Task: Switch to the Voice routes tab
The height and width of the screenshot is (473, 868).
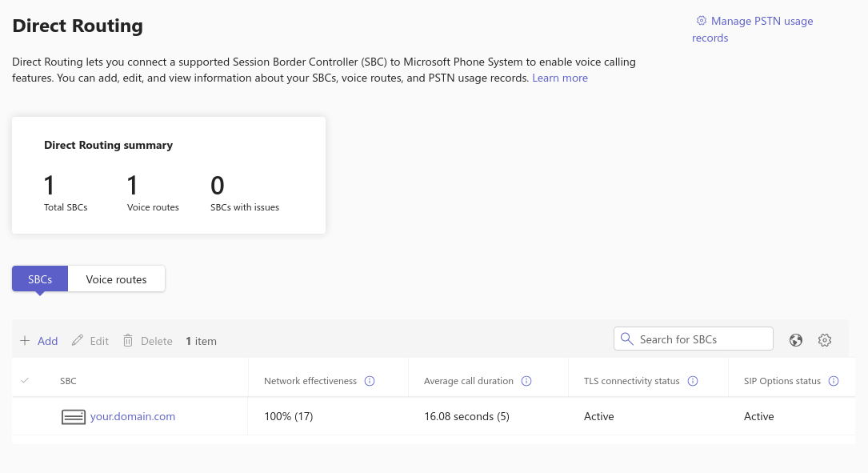Action: click(x=116, y=279)
